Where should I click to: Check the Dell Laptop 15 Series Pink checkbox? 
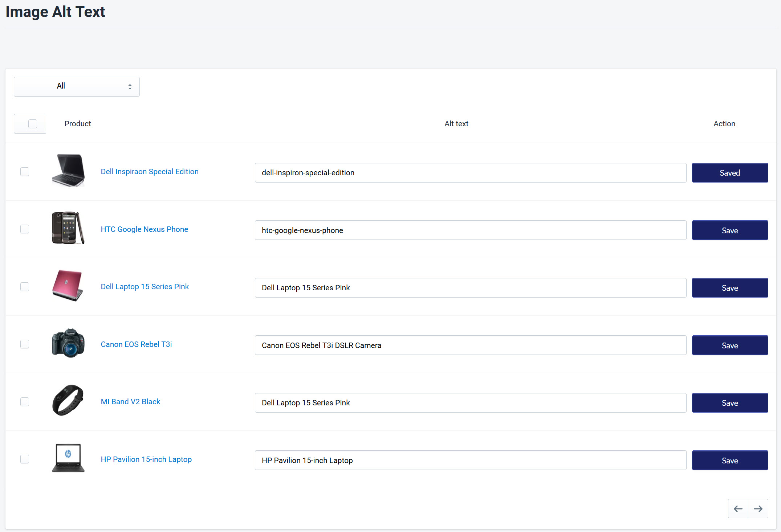point(25,287)
